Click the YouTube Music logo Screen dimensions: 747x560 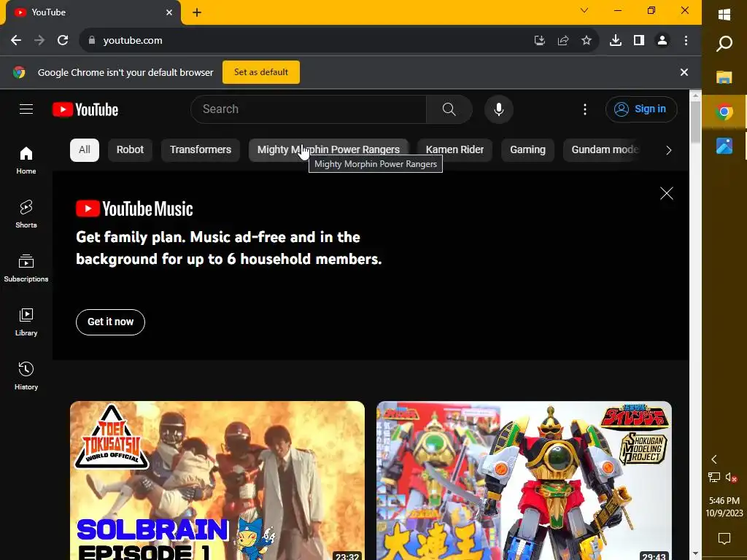click(134, 209)
